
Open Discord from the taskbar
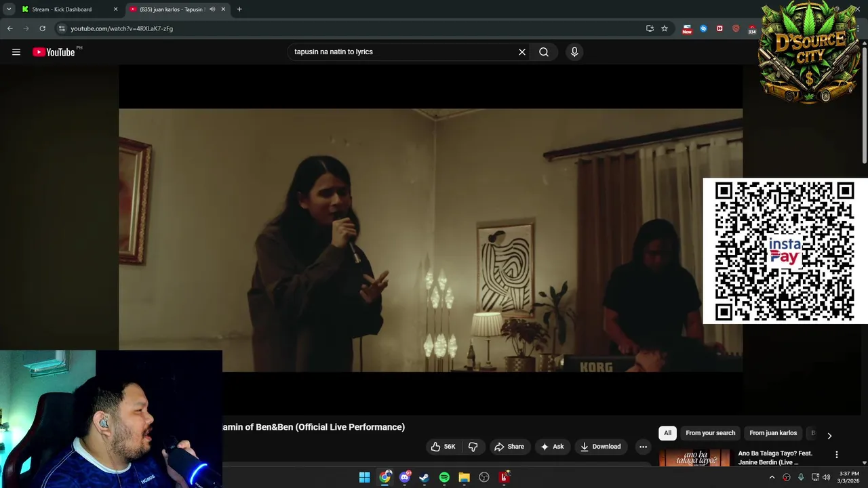pyautogui.click(x=405, y=477)
